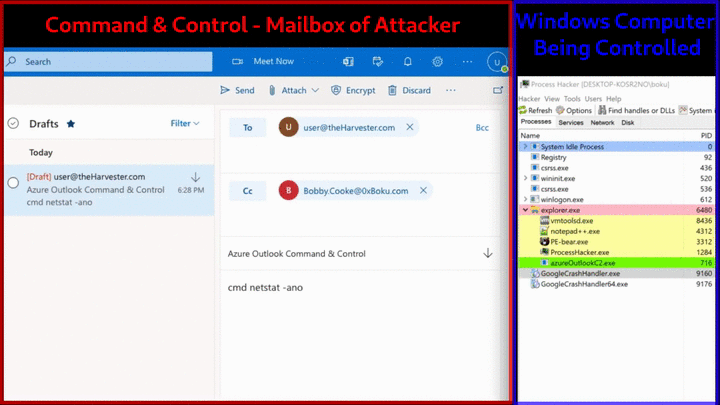Viewport: 720px width, 405px height.
Task: Switch to Processes tab
Action: pyautogui.click(x=536, y=122)
